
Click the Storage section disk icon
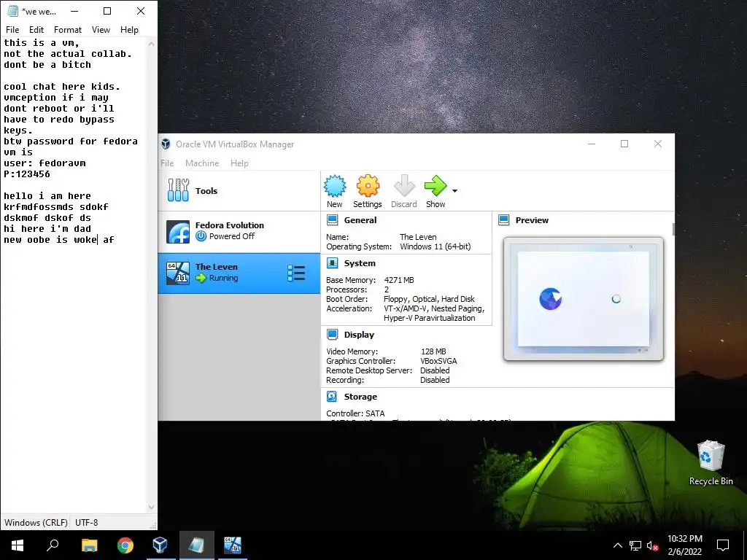[x=332, y=396]
